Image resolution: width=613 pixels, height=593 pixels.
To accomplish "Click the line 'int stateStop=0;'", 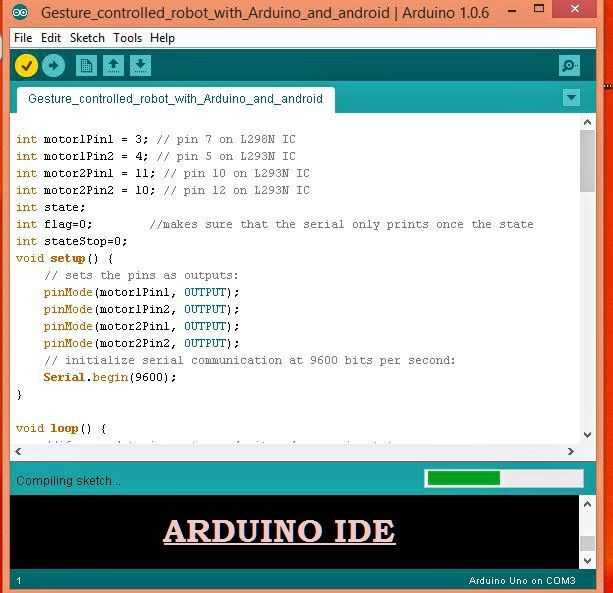I will [72, 241].
